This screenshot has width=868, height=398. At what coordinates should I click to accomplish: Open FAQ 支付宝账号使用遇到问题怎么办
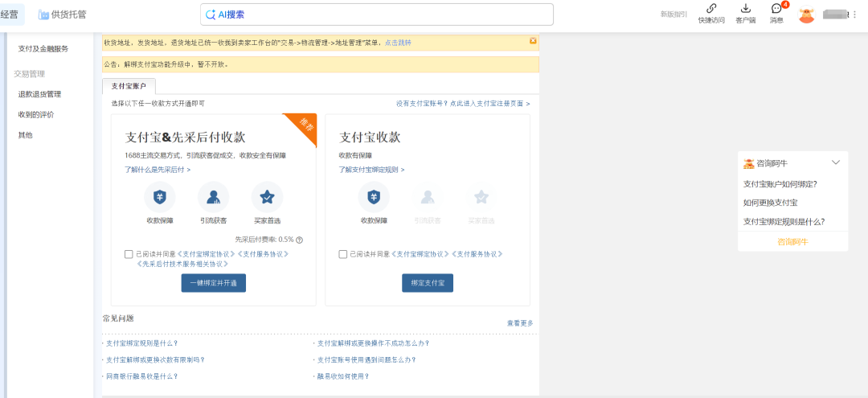tap(367, 359)
